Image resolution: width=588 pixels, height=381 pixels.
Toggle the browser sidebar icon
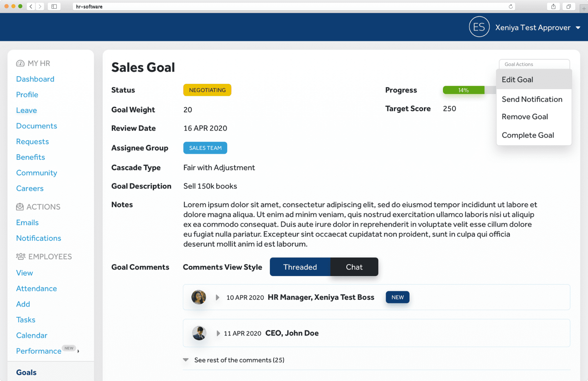click(x=54, y=6)
